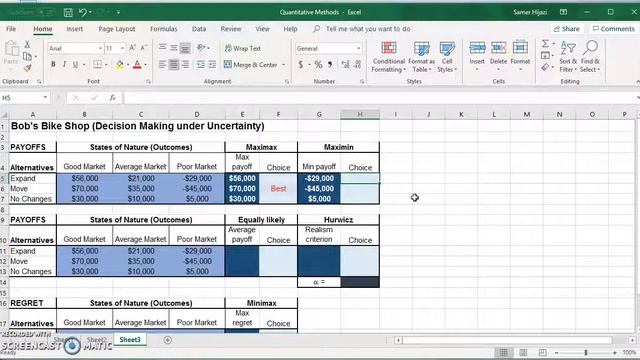Click the Insert Function fx icon
This screenshot has width=640, height=360.
pyautogui.click(x=112, y=98)
